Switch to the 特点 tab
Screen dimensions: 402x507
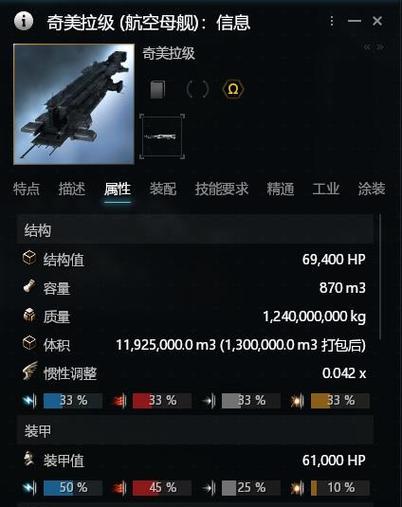[26, 189]
